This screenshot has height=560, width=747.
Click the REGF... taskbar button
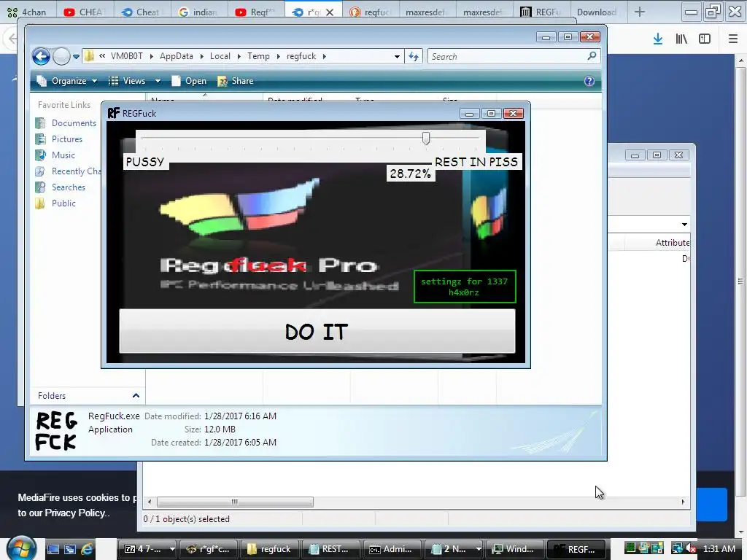coord(576,549)
